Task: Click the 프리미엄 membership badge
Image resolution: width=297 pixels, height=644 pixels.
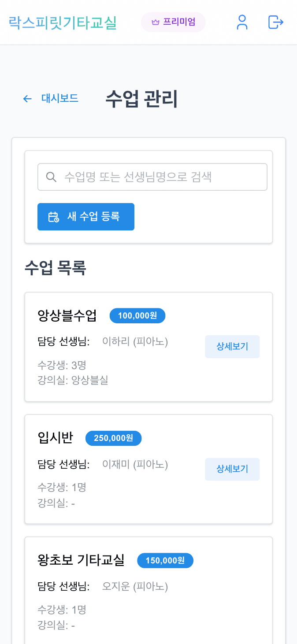Action: (x=173, y=22)
